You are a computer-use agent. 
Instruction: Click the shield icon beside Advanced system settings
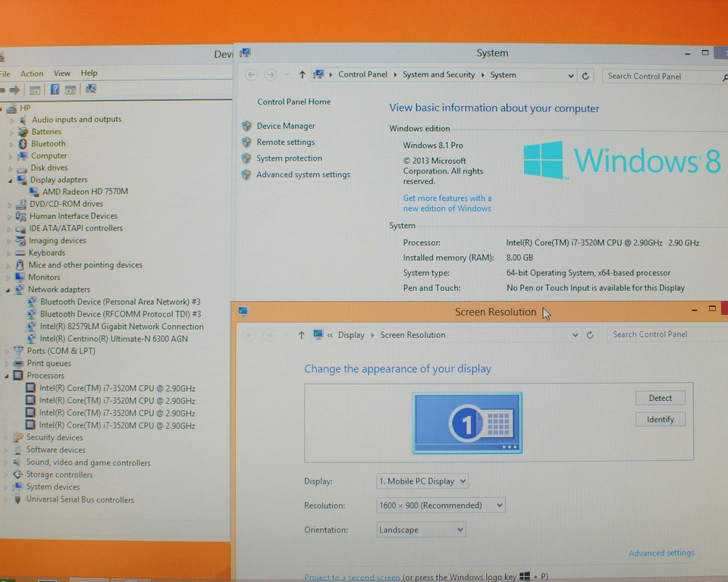point(246,174)
